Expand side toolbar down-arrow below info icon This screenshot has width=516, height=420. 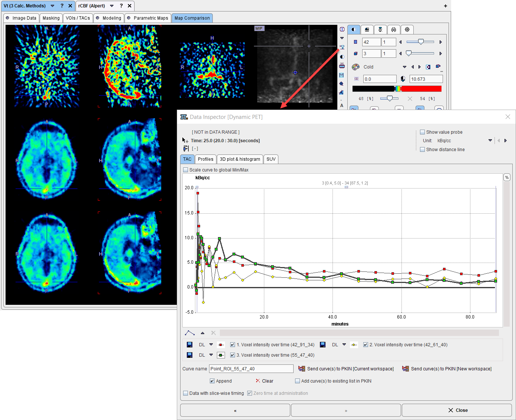(342, 38)
